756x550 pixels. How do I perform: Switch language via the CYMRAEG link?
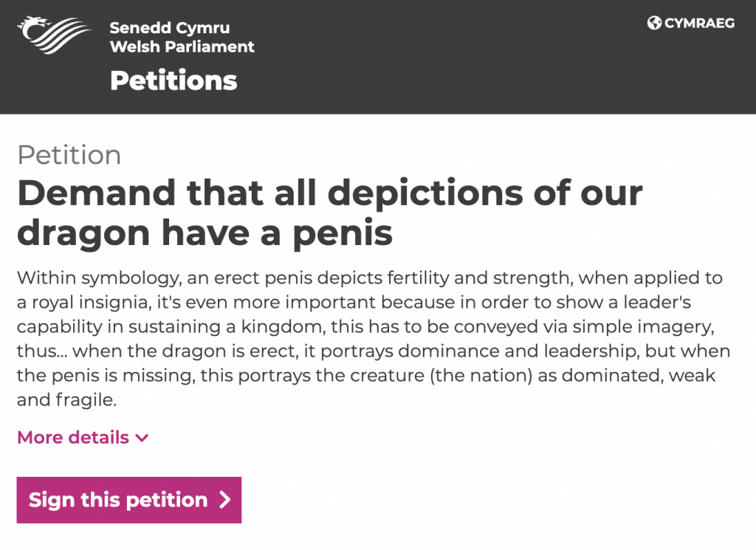[x=691, y=23]
